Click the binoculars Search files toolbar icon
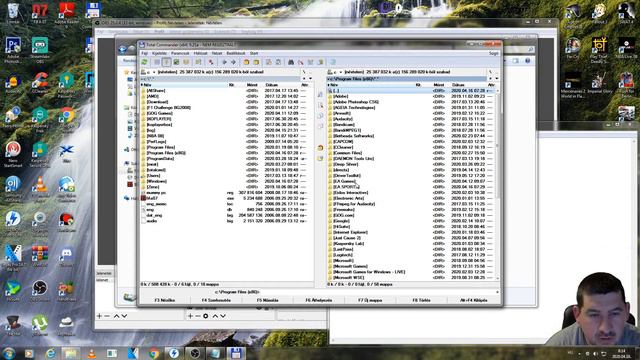 click(291, 62)
